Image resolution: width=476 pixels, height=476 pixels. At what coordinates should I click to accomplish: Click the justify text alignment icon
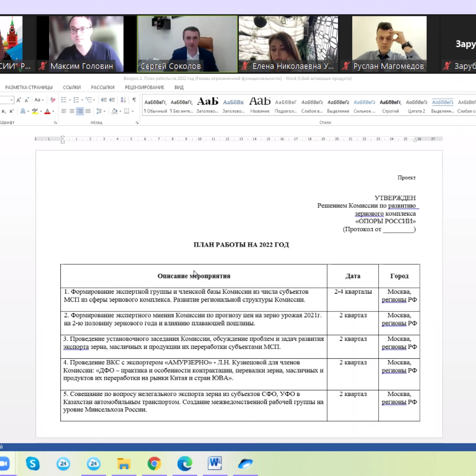[88, 111]
